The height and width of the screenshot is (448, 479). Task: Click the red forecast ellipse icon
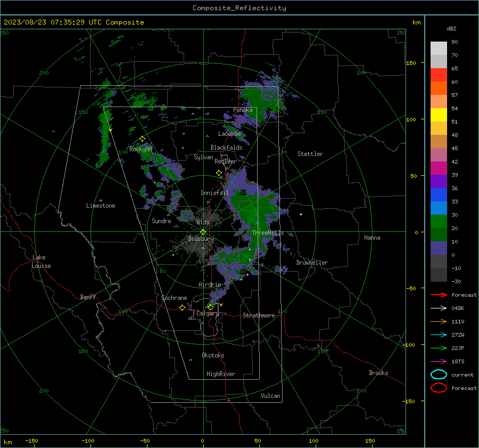(x=439, y=388)
